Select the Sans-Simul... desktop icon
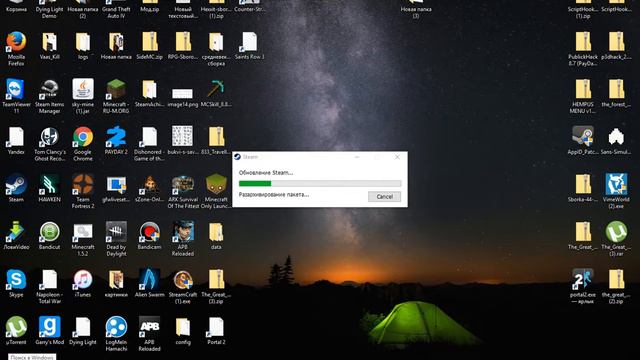Screen dimensions: 640x360 [616, 137]
